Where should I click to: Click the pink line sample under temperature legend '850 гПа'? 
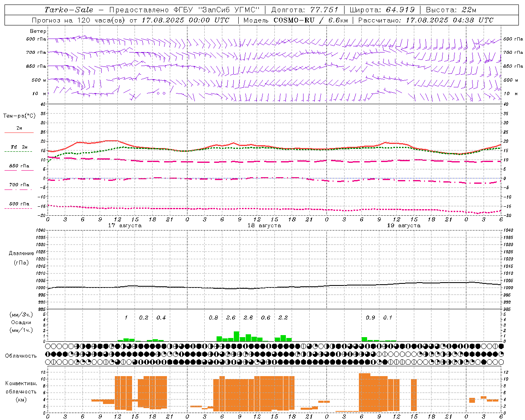19,170
